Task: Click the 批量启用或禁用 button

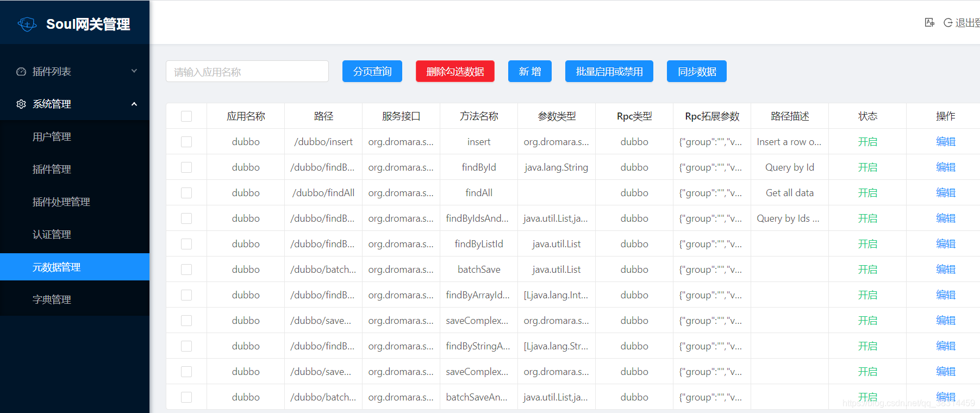Action: 609,71
